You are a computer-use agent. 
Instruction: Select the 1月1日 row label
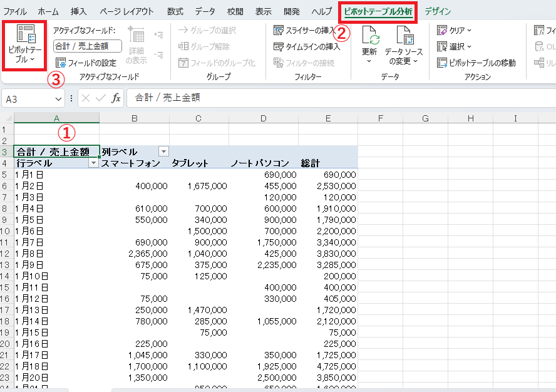pyautogui.click(x=57, y=175)
